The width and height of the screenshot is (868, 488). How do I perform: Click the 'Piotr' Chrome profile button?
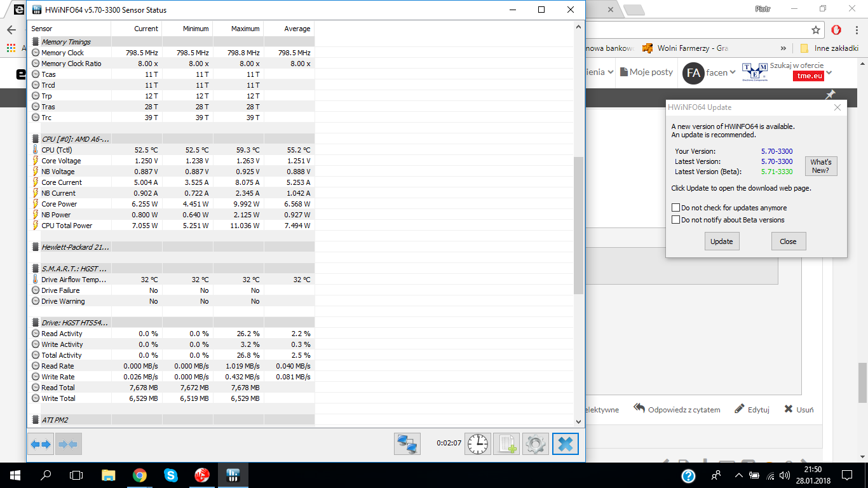pyautogui.click(x=763, y=9)
